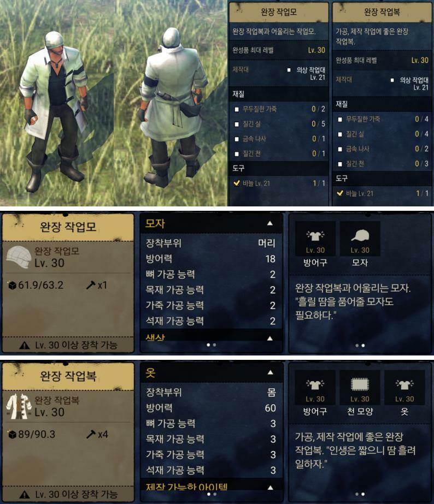
Task: Collapse the 옷 stats section arrow
Action: pos(270,372)
